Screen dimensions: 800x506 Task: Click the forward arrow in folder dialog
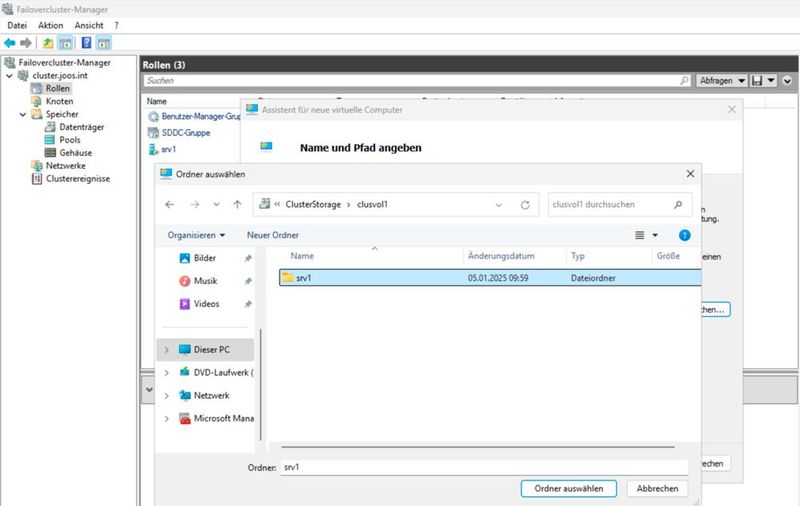point(195,205)
